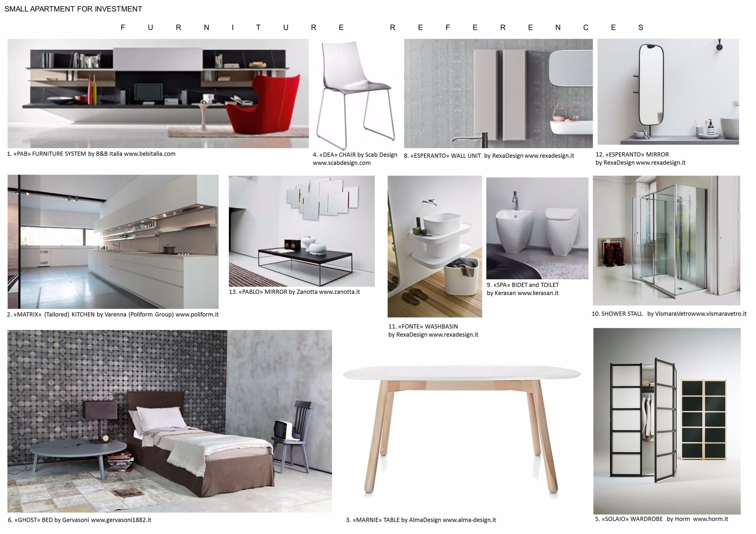The height and width of the screenshot is (534, 756).
Task: Open the www.bebitalia.com link
Action: tap(150, 154)
